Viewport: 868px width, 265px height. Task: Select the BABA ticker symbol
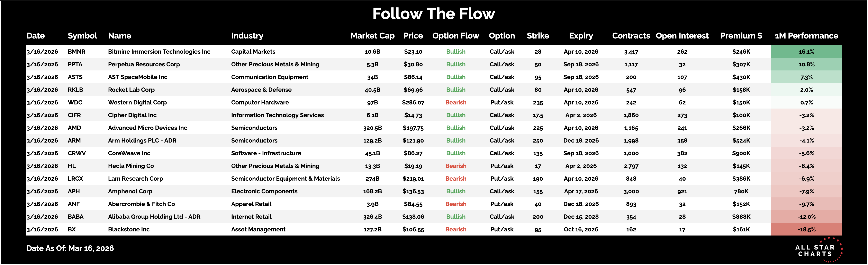(x=75, y=217)
